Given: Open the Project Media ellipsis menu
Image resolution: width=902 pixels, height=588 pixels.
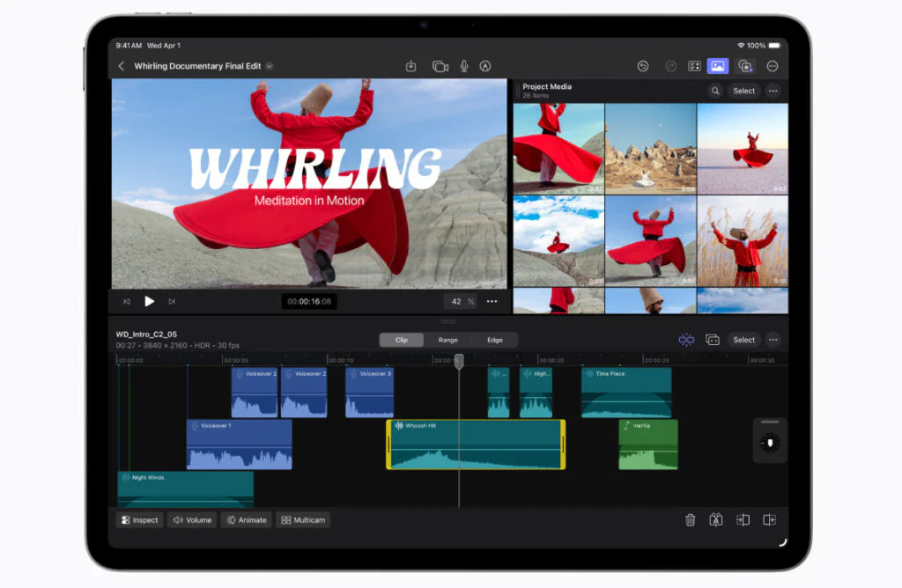Looking at the screenshot, I should [x=773, y=91].
